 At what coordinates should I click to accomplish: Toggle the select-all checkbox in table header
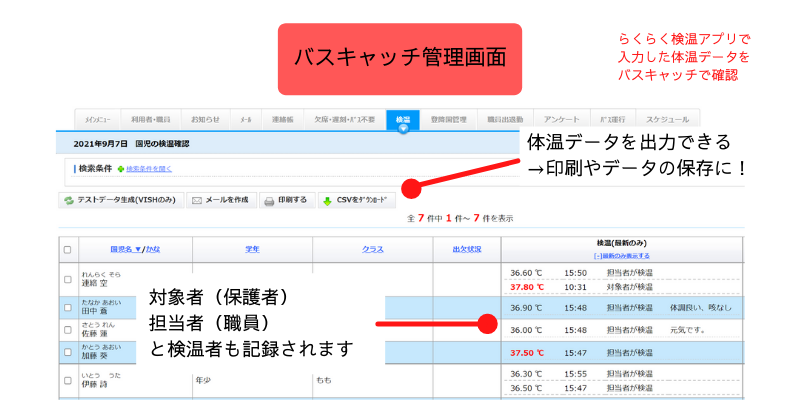click(x=68, y=249)
